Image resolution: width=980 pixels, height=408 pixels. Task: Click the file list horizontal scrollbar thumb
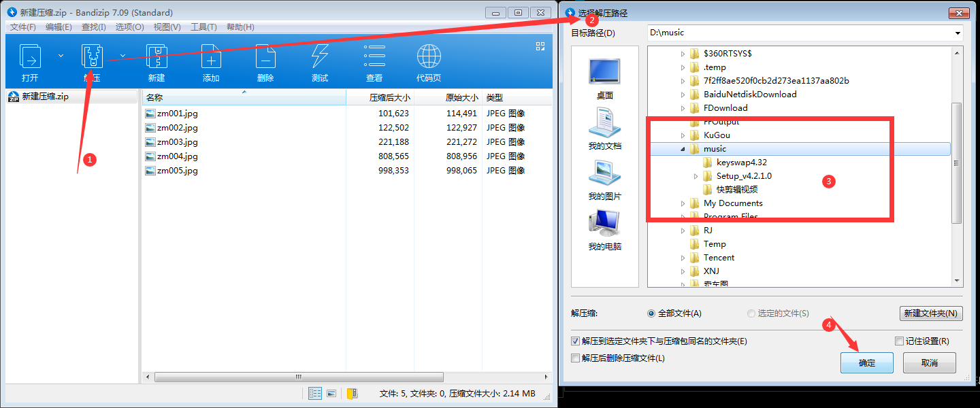tap(299, 377)
